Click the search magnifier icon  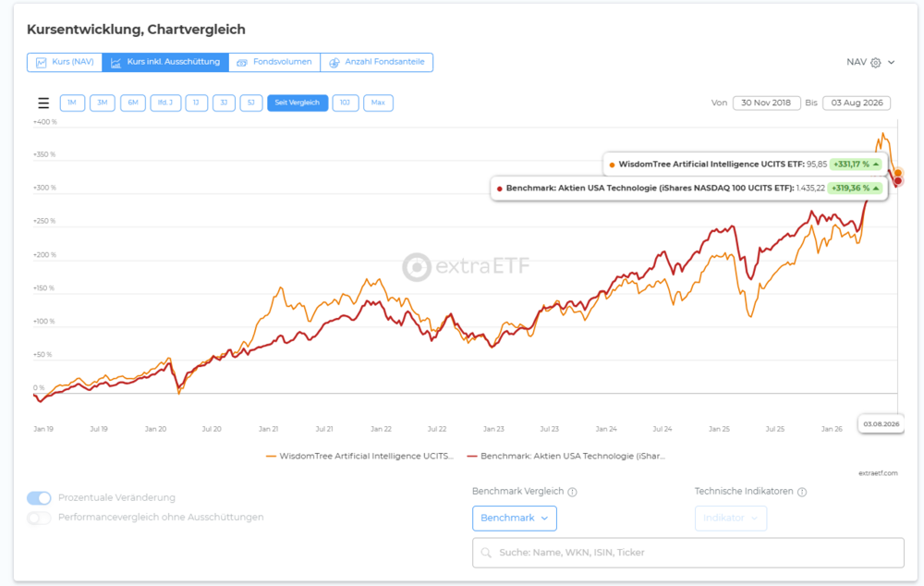pos(486,553)
